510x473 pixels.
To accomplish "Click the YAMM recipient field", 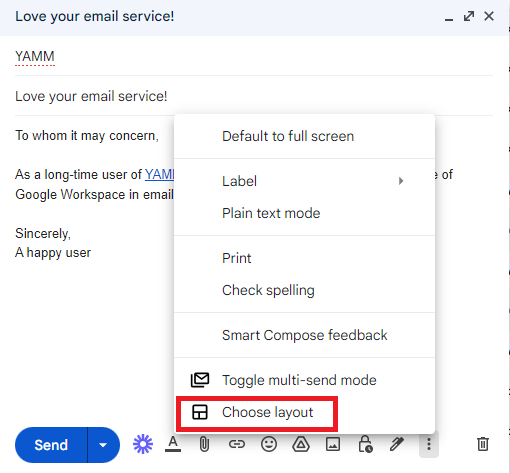I will point(253,56).
